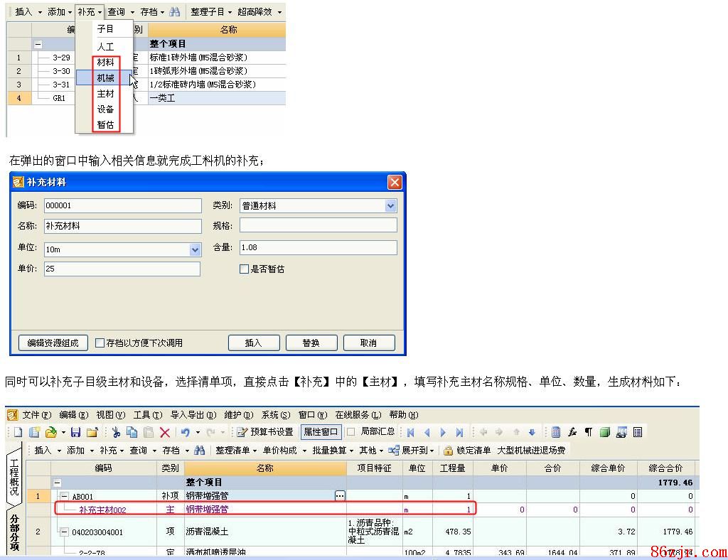Click the red X delete icon
Image resolution: width=728 pixels, height=560 pixels.
(165, 432)
